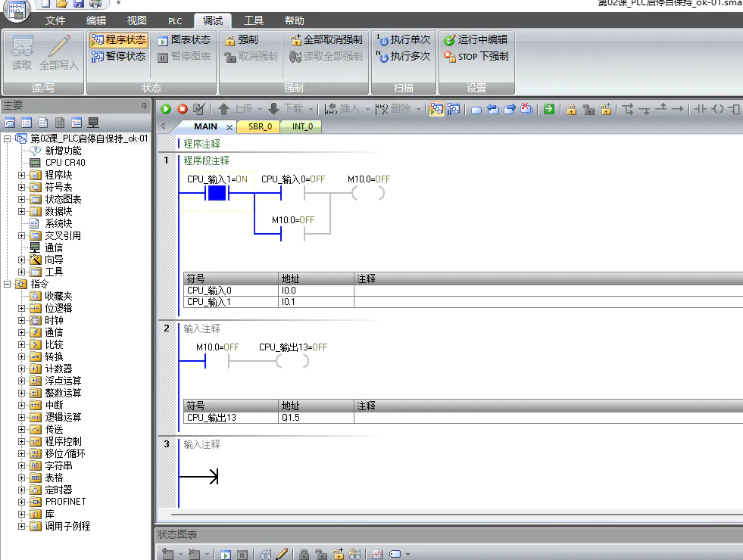The height and width of the screenshot is (560, 743).
Task: Expand the Symbol Table (符号表) node
Action: [21, 187]
